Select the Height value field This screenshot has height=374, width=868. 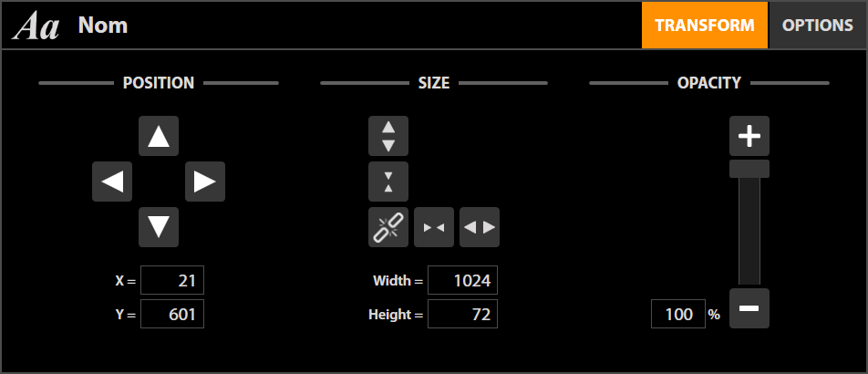462,315
